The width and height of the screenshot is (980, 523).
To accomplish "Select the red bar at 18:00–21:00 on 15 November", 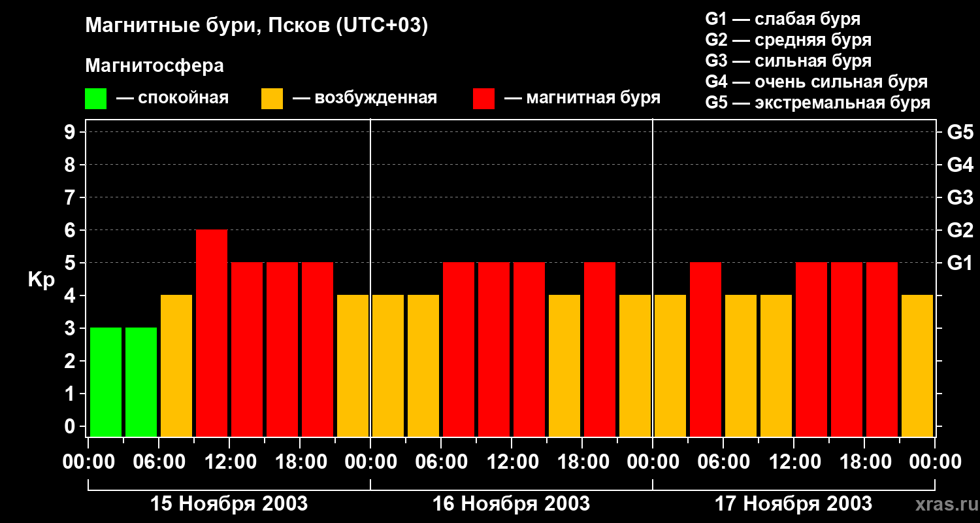I will pos(318,349).
